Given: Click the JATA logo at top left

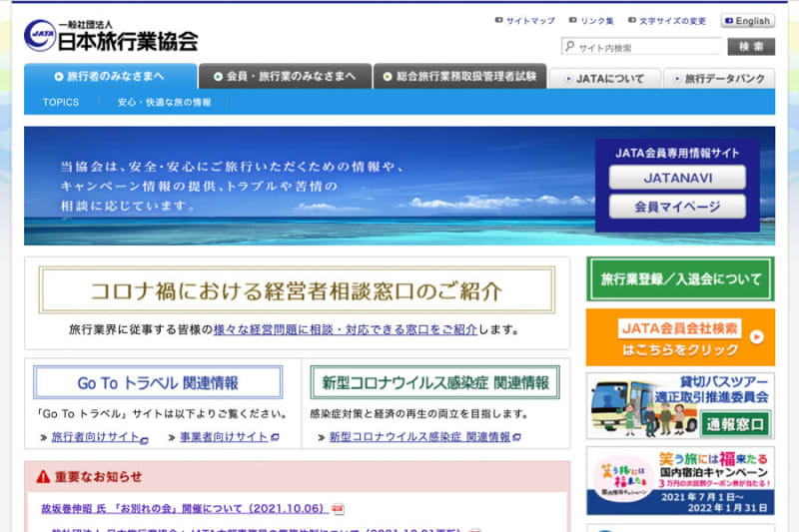Looking at the screenshot, I should (x=111, y=36).
